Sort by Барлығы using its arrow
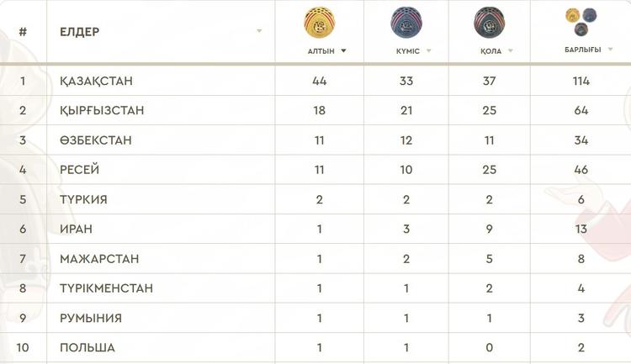Screen dimensions: 631x364 (610, 50)
